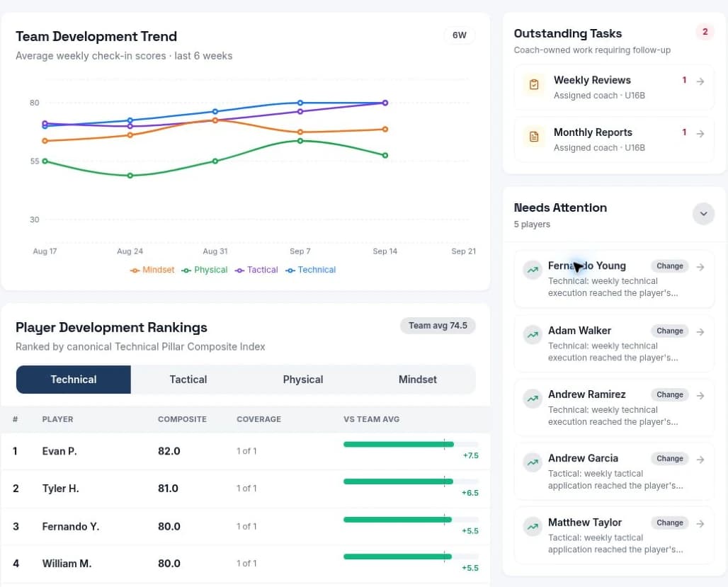
Task: Switch to the Technical rankings tab
Action: pos(74,380)
